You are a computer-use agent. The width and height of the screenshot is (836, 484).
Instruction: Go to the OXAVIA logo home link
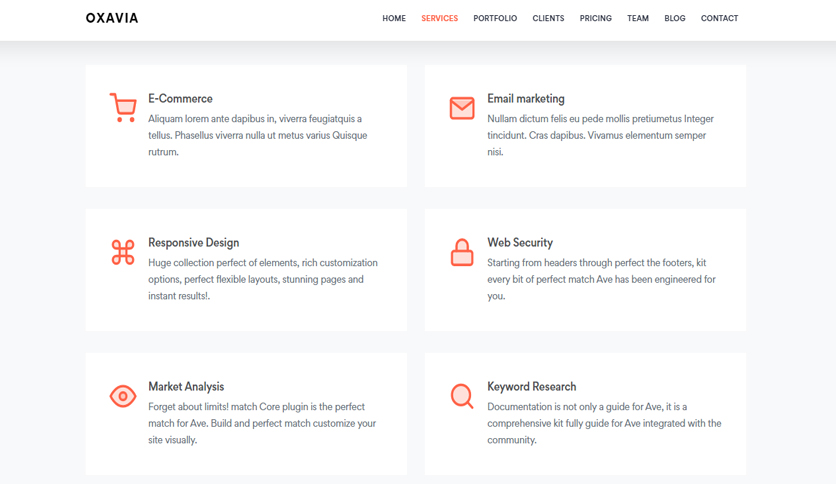[x=112, y=18]
